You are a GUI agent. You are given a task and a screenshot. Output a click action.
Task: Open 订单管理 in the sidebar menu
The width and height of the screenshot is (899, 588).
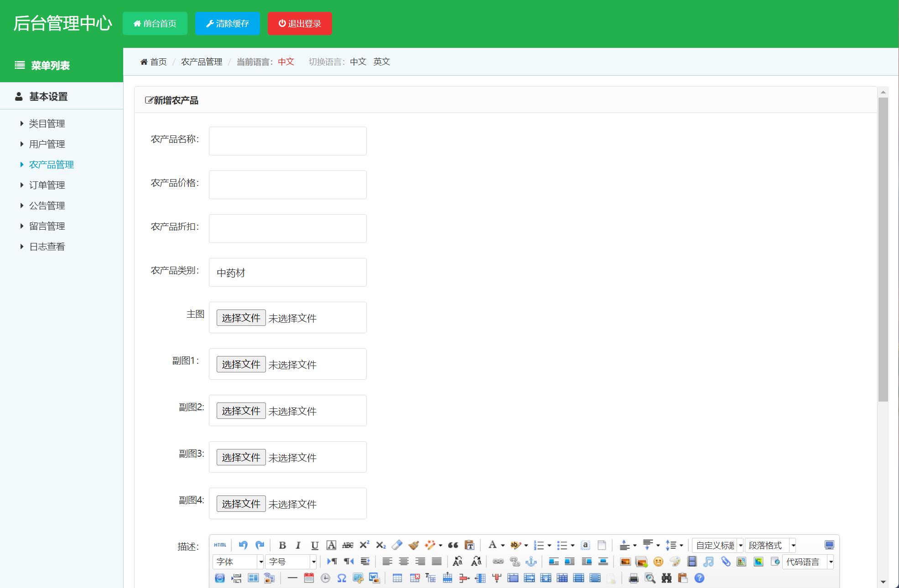(x=47, y=185)
